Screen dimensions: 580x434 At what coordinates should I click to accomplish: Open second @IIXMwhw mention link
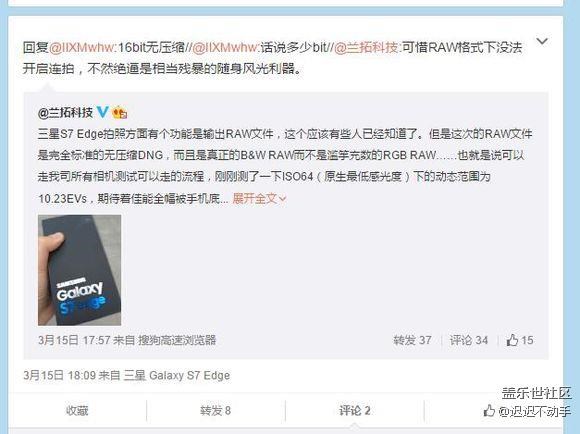click(225, 47)
